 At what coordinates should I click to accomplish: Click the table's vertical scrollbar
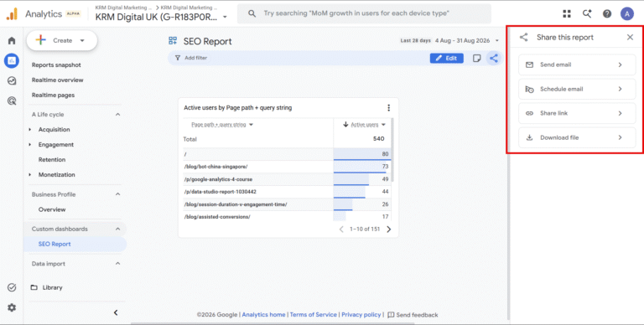pos(392,149)
